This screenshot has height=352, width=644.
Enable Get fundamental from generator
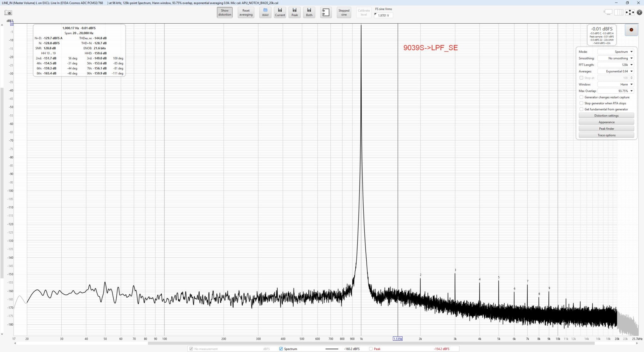[581, 109]
